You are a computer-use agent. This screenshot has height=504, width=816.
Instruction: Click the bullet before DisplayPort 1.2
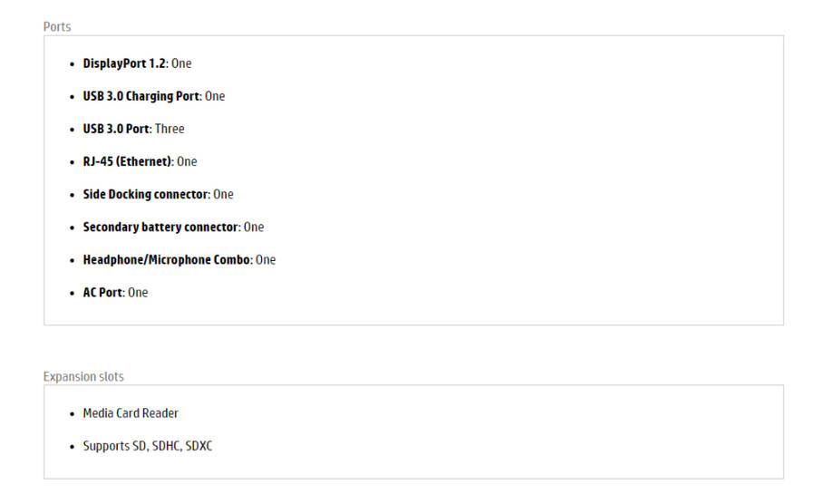73,64
